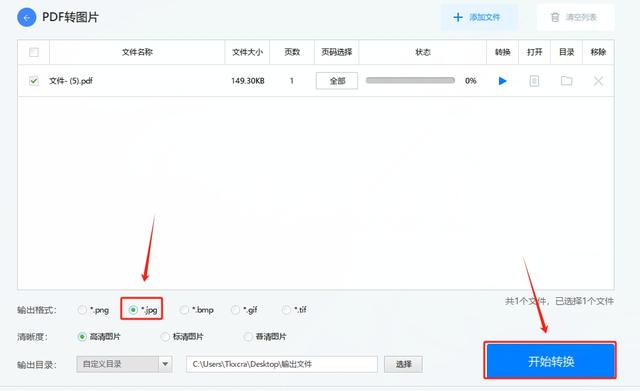Open the converted file via its document icon
This screenshot has width=640, height=391.
point(534,81)
